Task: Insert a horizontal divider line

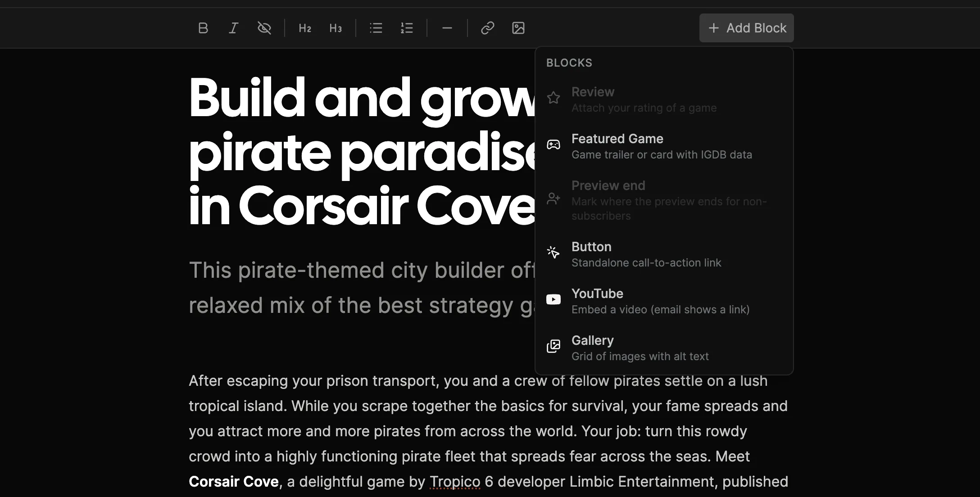Action: click(447, 28)
